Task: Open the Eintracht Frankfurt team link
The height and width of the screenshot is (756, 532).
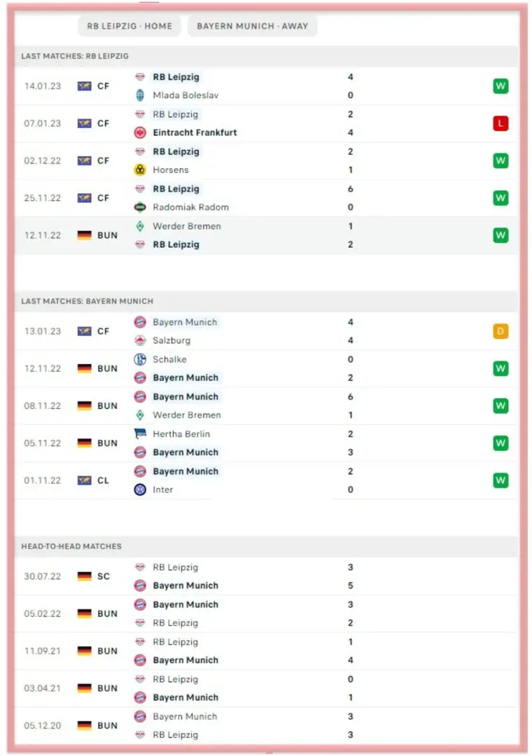Action: coord(195,132)
